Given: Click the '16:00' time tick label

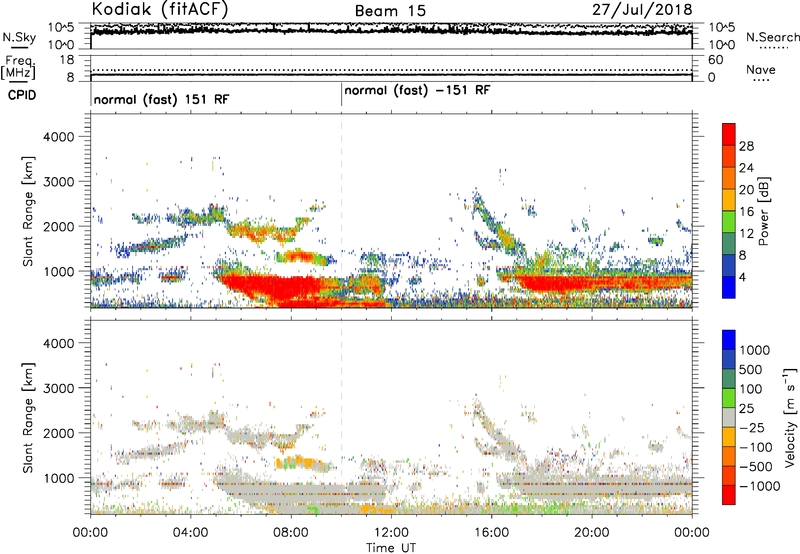Looking at the screenshot, I should [491, 533].
